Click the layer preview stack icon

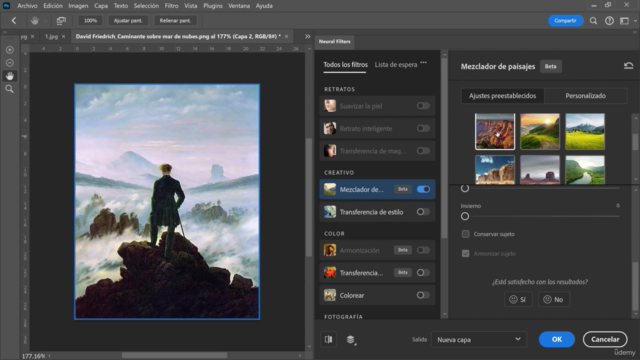tap(351, 339)
